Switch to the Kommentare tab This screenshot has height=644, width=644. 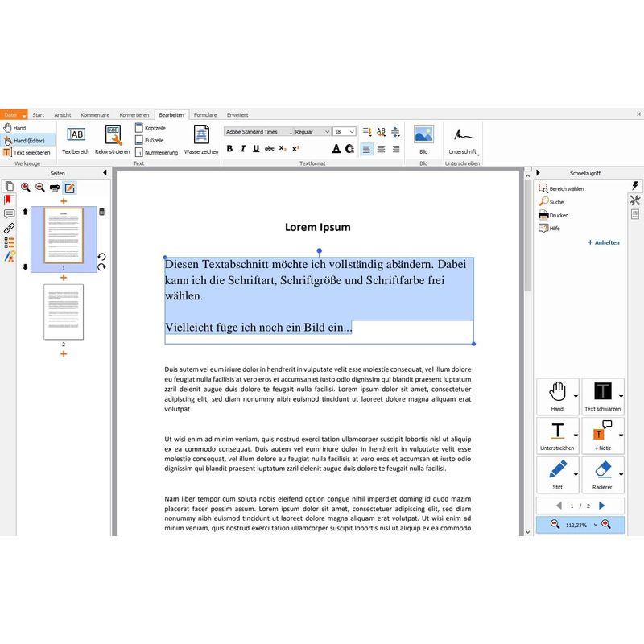point(95,115)
